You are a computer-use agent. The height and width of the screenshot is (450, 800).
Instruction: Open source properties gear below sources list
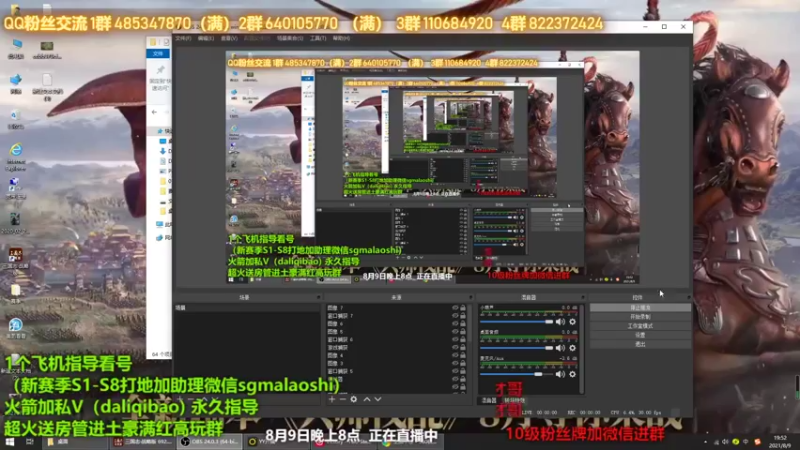point(354,399)
